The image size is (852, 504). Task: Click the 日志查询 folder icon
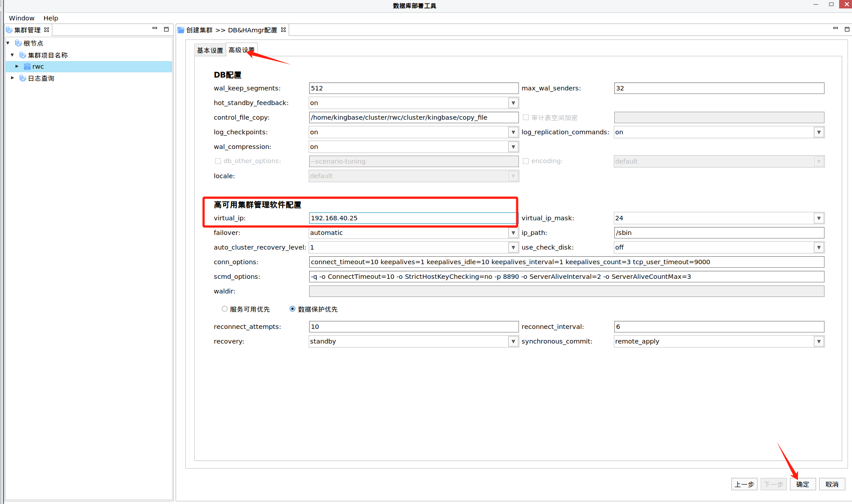(23, 78)
